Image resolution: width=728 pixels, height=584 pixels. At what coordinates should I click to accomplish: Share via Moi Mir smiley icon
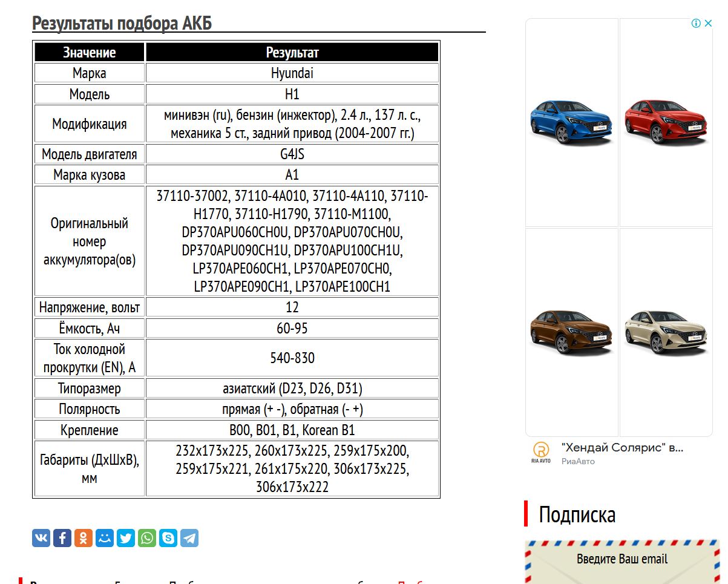[105, 538]
